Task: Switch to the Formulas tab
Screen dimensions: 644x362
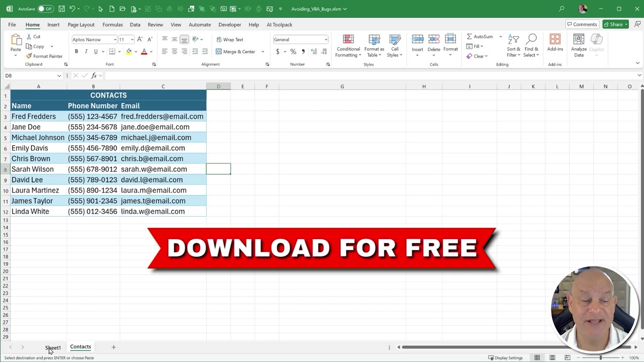Action: [x=113, y=25]
